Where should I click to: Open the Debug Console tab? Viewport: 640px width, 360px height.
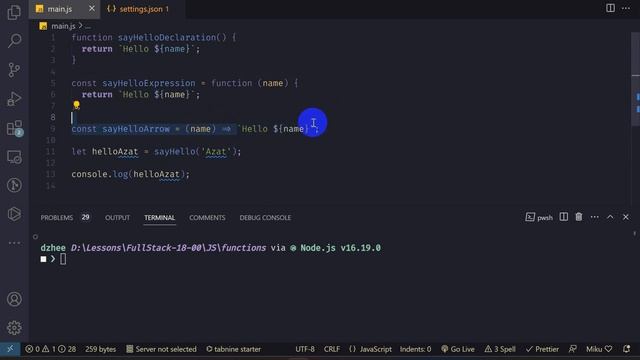tap(265, 218)
